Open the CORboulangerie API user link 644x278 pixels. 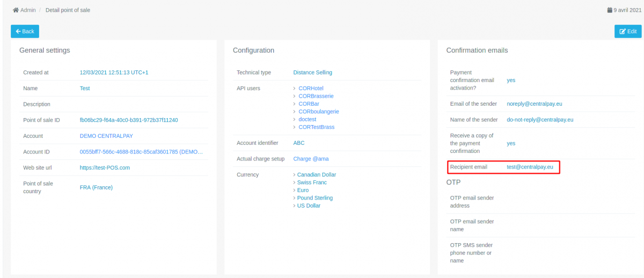tap(319, 112)
